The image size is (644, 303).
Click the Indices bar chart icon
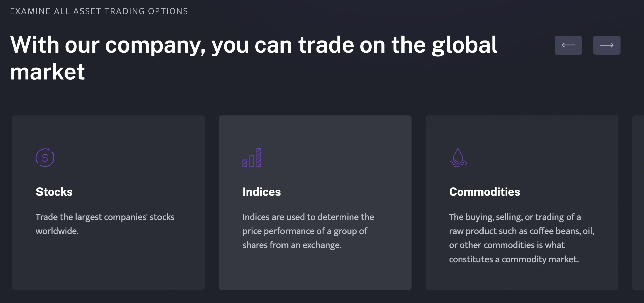click(x=252, y=158)
